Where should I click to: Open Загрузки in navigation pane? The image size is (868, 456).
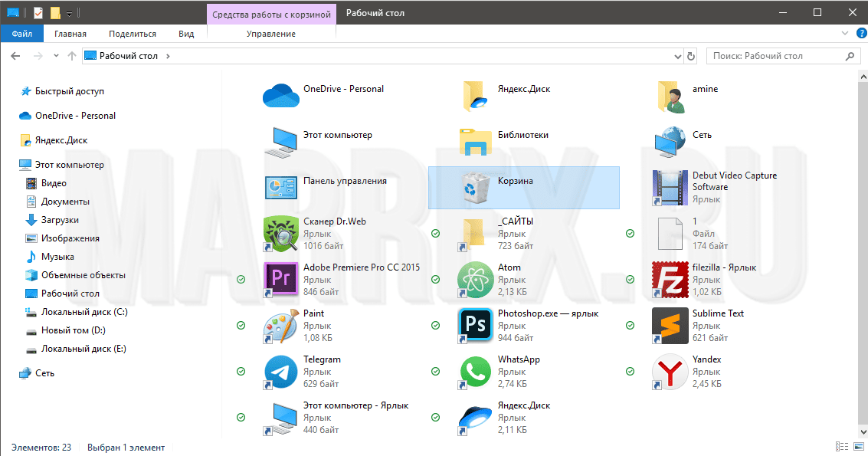pos(60,219)
